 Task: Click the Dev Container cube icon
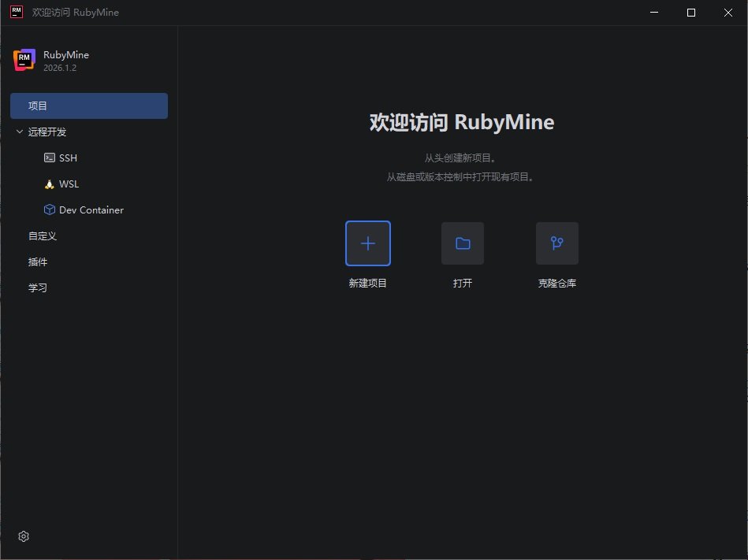click(x=50, y=210)
